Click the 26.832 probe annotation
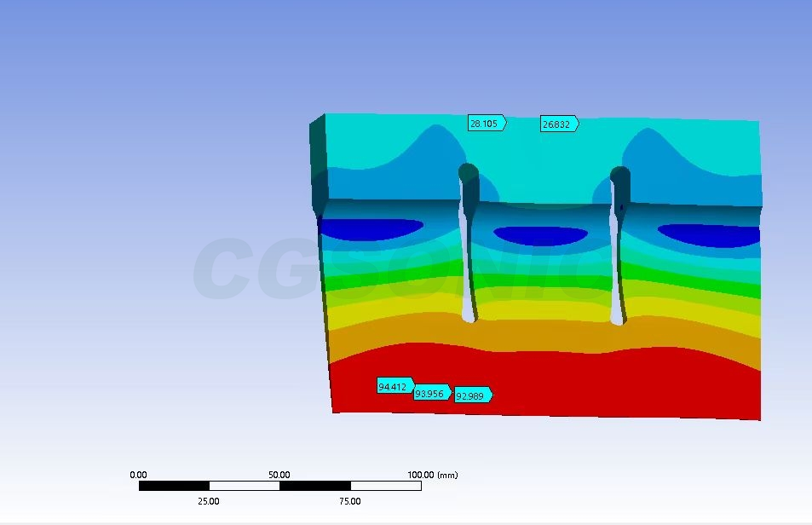 (558, 124)
